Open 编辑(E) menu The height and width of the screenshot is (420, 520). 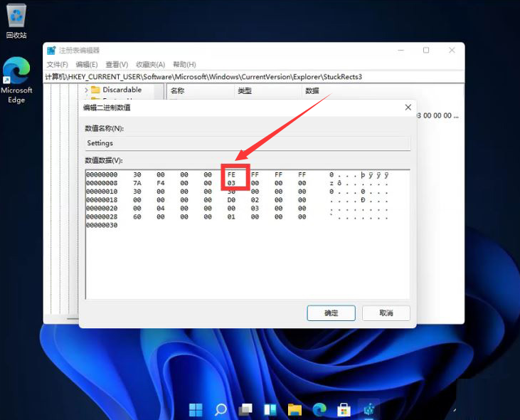(87, 64)
